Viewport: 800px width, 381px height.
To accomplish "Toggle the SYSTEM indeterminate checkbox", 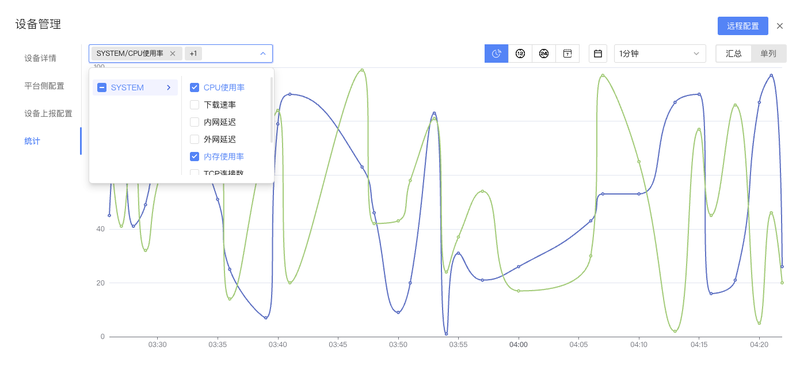I will point(102,88).
